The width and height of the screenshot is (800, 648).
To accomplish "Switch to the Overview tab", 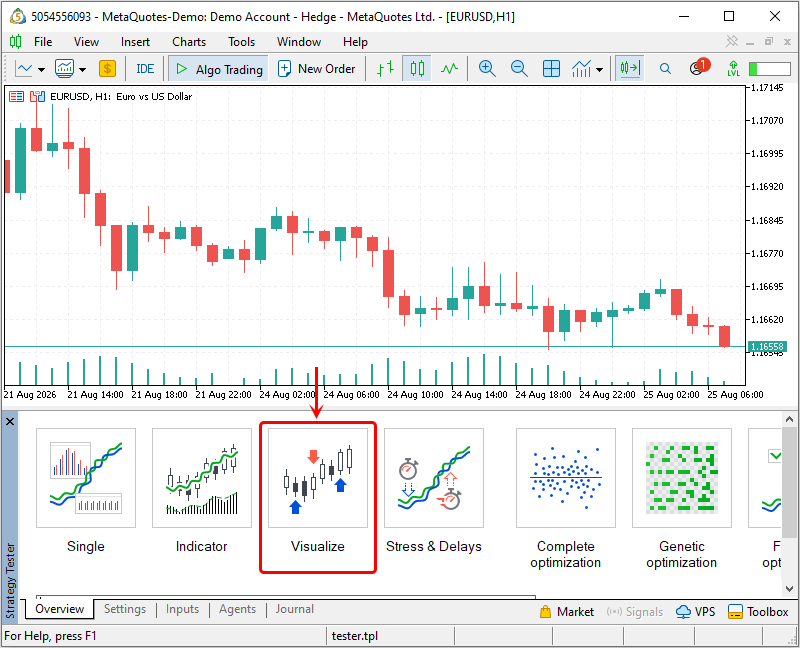I will click(59, 609).
